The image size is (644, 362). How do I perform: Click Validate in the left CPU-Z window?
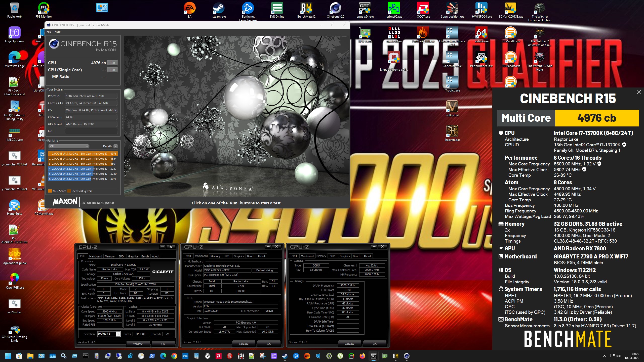point(138,344)
